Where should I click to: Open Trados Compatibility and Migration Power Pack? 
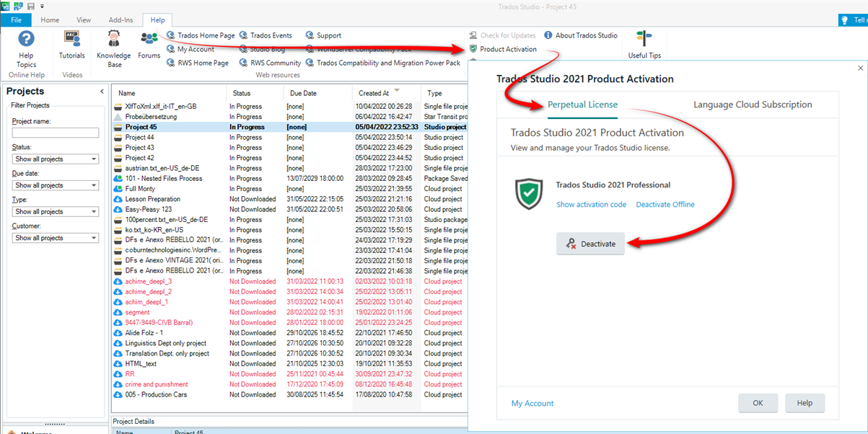[383, 63]
